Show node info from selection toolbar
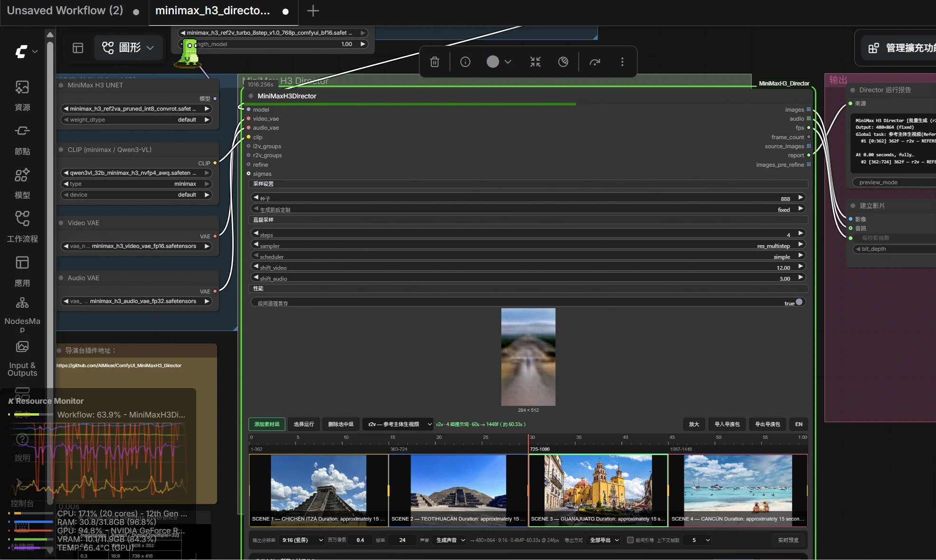This screenshot has height=560, width=936. point(465,62)
